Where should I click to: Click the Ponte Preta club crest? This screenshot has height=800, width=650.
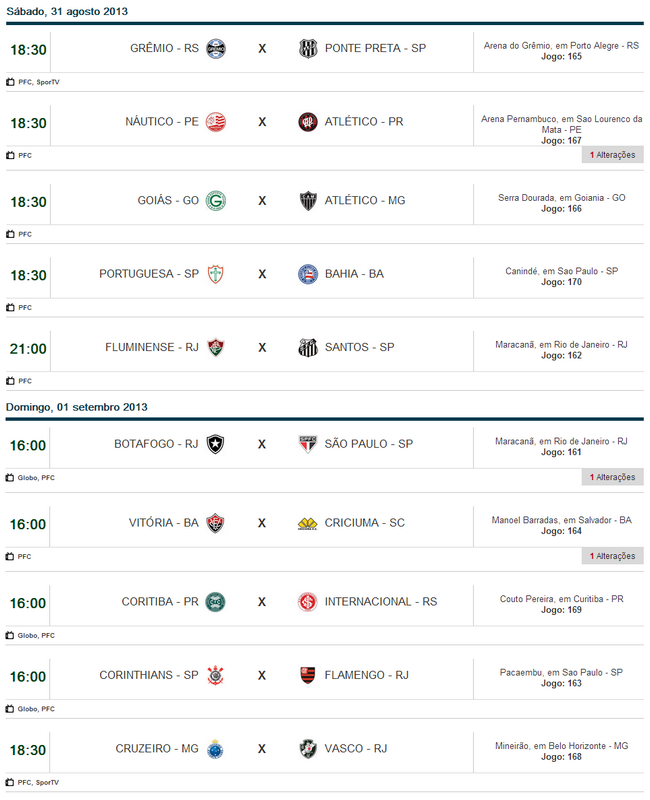click(308, 48)
